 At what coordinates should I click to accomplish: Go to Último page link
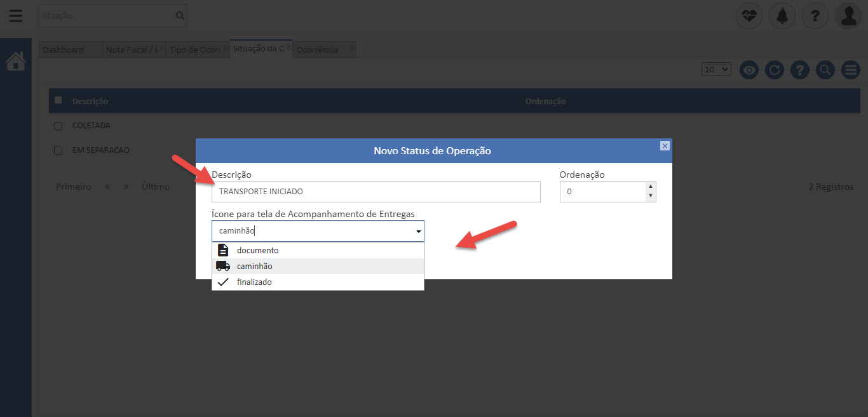pos(156,187)
